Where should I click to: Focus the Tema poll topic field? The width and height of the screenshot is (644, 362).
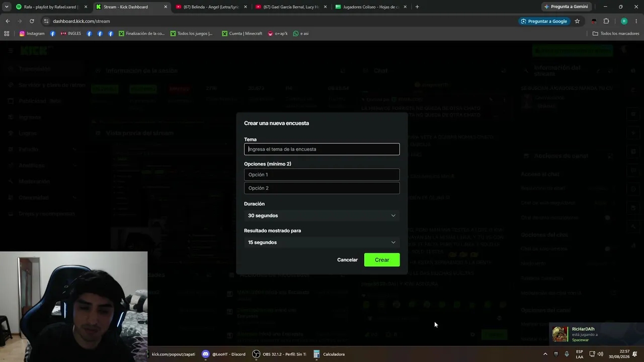(322, 149)
